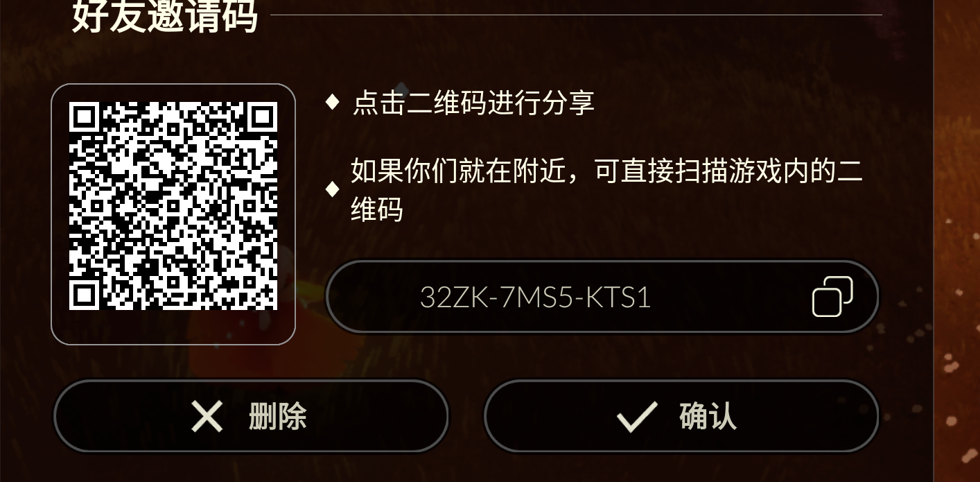Tap the QR code's top-right finder square

coord(262,117)
